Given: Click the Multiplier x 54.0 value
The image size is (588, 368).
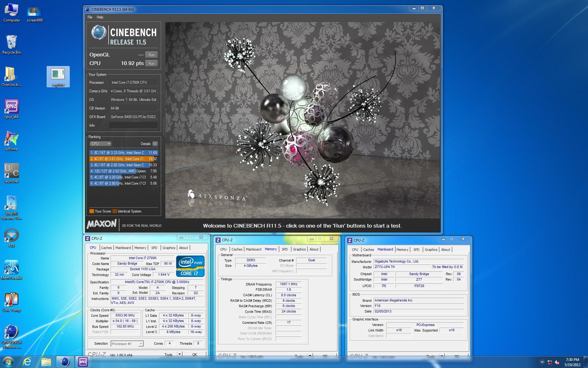Looking at the screenshot, I should pyautogui.click(x=125, y=321).
